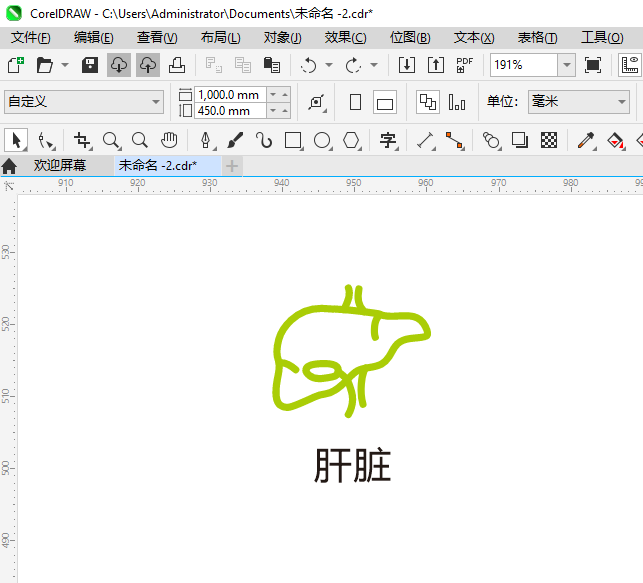
Task: Select the Pan hand tool
Action: point(169,140)
